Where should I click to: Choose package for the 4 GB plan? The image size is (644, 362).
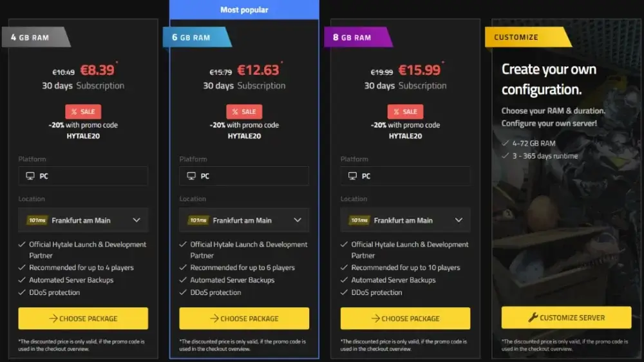tap(83, 318)
